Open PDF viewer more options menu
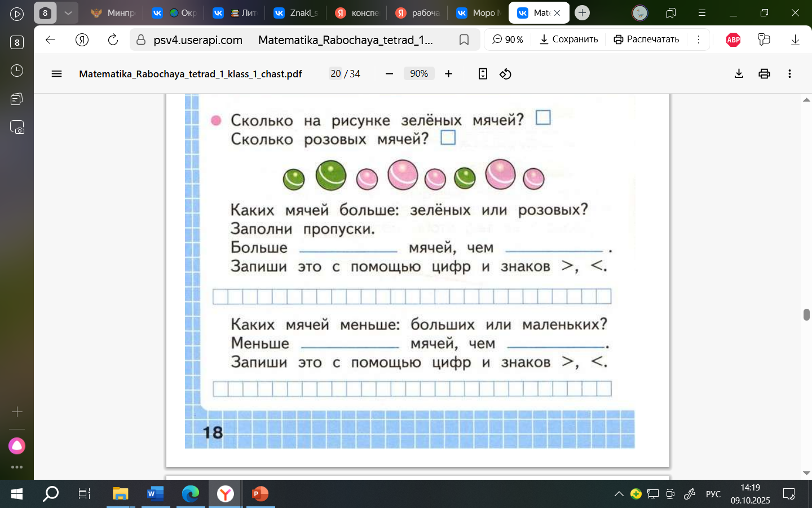The image size is (812, 508). (x=789, y=74)
